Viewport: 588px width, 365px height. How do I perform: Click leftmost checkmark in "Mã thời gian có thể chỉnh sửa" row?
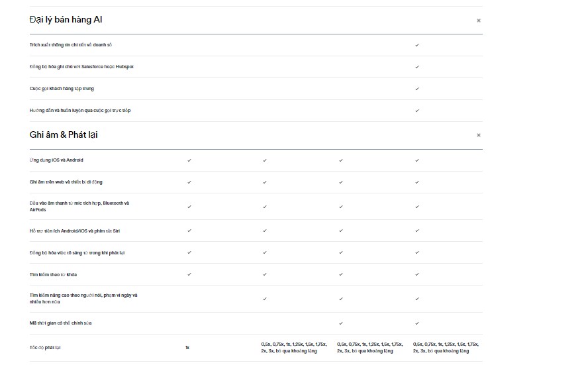[x=341, y=323]
